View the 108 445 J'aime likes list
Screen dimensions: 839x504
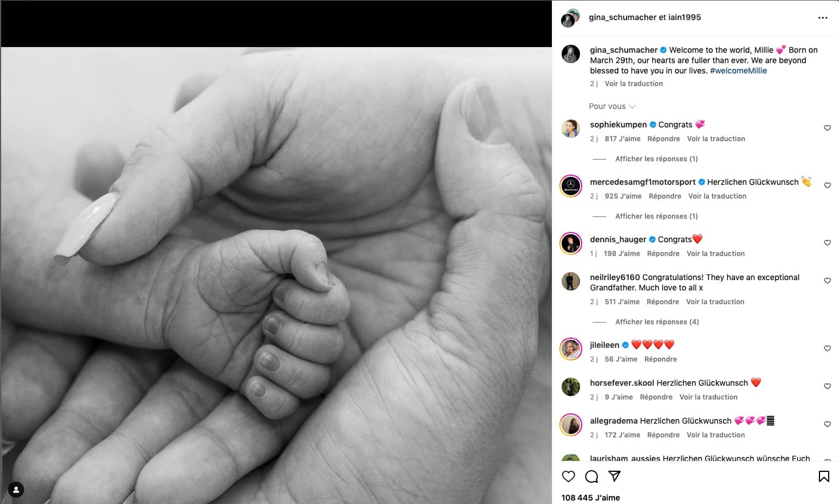(590, 498)
